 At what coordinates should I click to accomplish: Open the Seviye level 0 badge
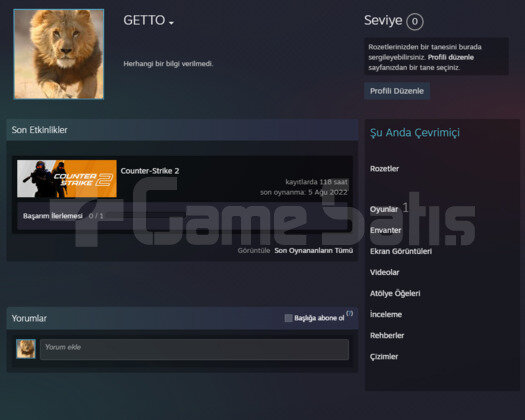pos(415,21)
